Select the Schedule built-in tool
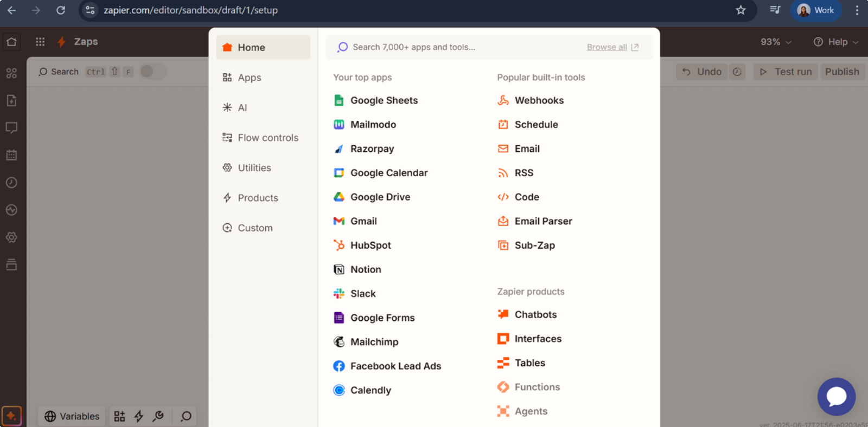Screen dimensions: 868x427 pos(528,125)
